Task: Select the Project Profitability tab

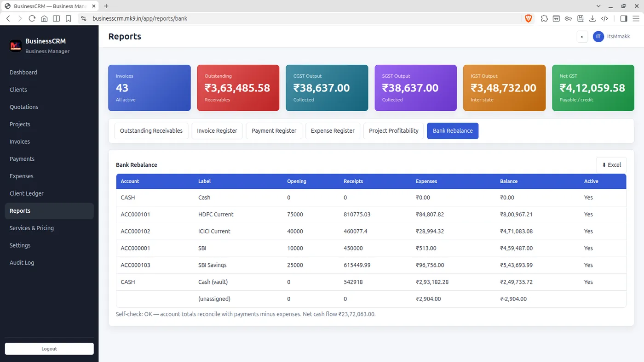Action: pos(394,131)
